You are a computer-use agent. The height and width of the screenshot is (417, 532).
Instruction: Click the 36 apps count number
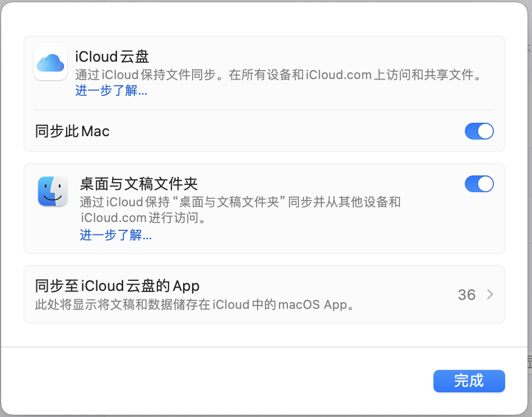[x=466, y=295]
